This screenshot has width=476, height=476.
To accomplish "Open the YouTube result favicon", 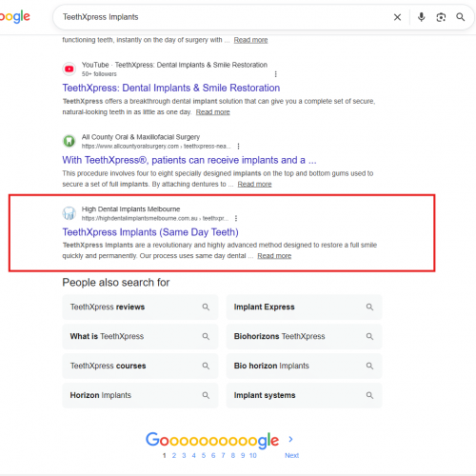I will click(69, 69).
